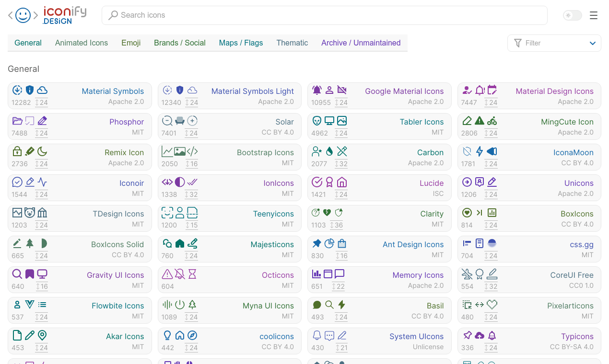Image resolution: width=609 pixels, height=364 pixels.
Task: Click bookmark icon in Gravity UI Icons card
Action: point(30,274)
